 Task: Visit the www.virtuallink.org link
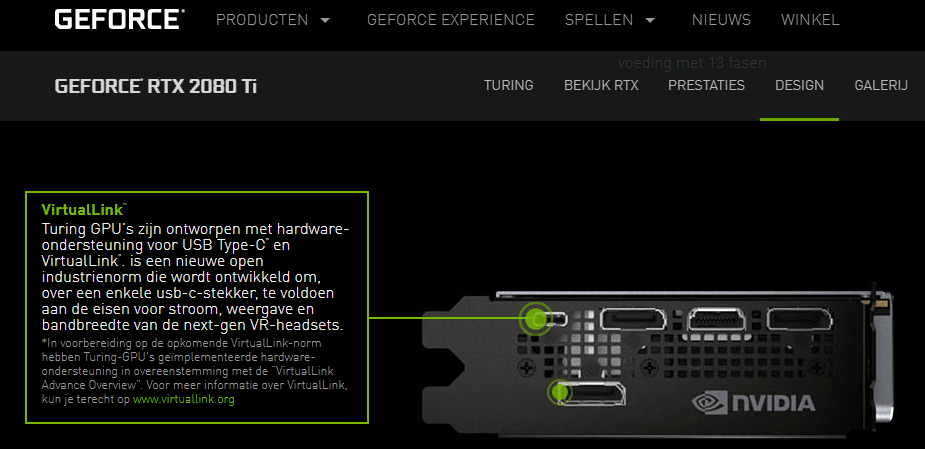[x=183, y=399]
